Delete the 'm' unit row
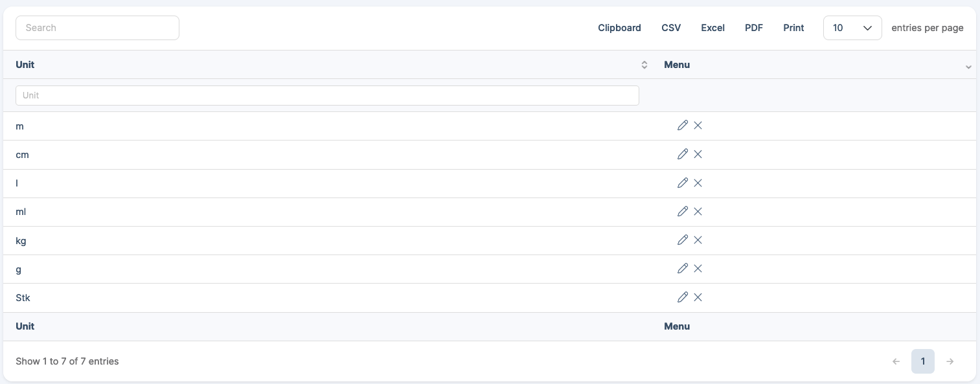Image resolution: width=980 pixels, height=384 pixels. pyautogui.click(x=698, y=126)
